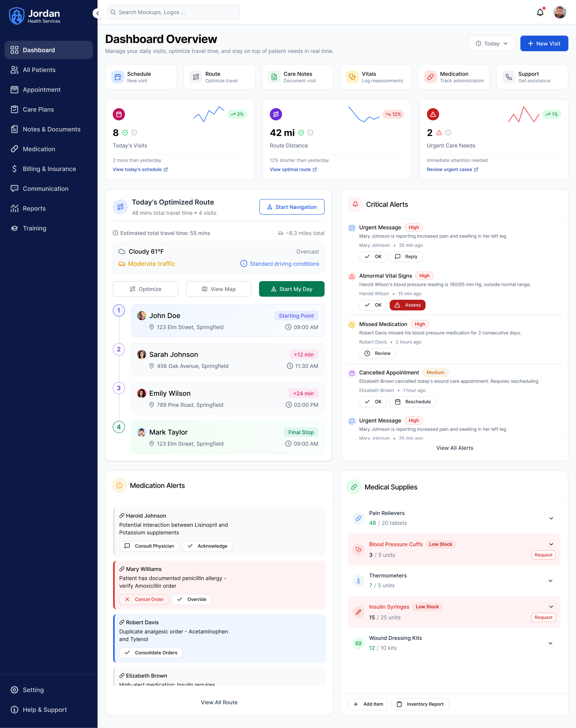Click the Missed Medication clock icon

(352, 325)
